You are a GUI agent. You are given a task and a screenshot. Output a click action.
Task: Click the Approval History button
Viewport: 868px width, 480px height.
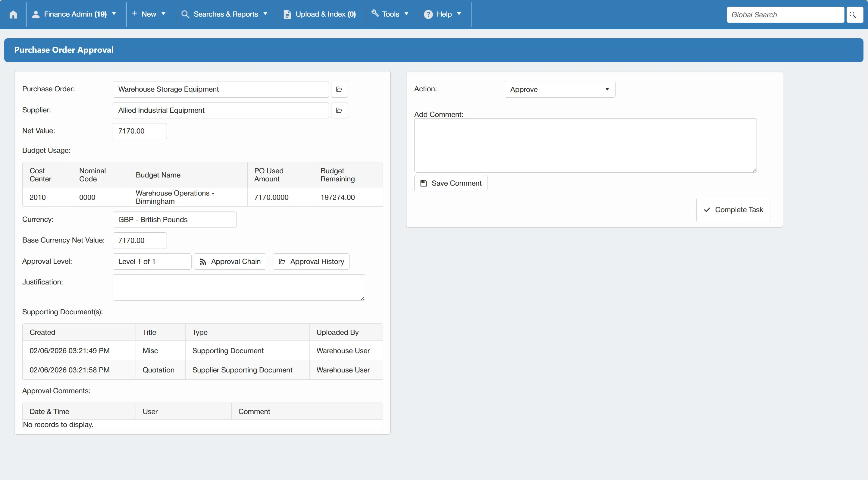coord(311,262)
